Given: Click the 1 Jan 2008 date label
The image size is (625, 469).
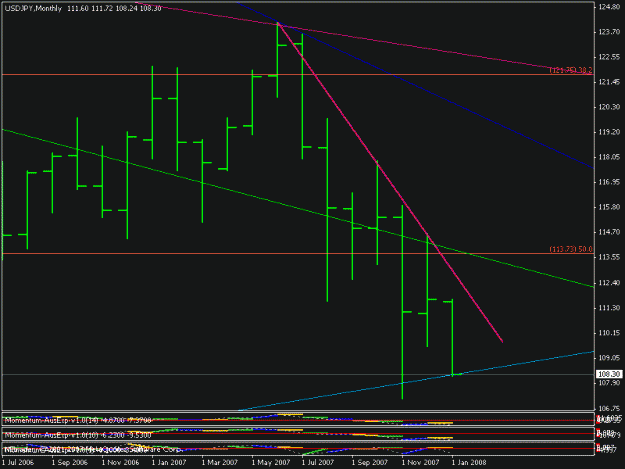Looking at the screenshot, I should (469, 463).
